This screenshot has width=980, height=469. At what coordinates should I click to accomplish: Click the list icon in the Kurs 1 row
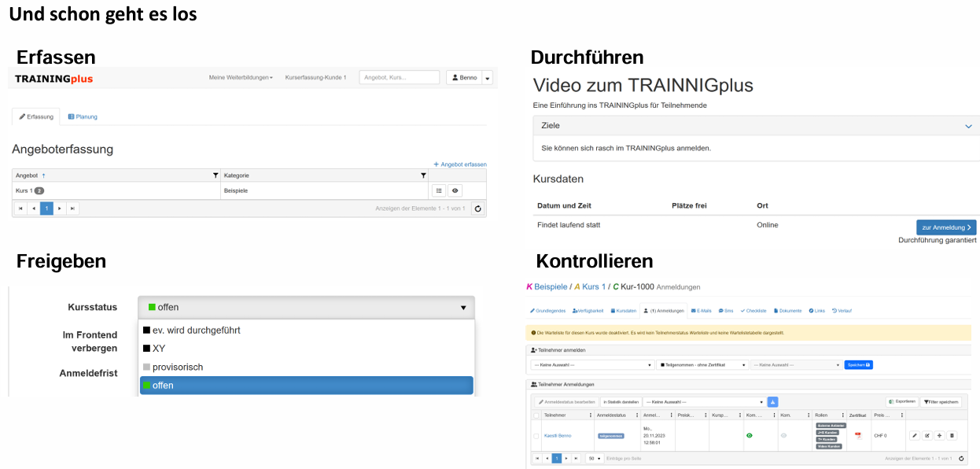click(440, 190)
